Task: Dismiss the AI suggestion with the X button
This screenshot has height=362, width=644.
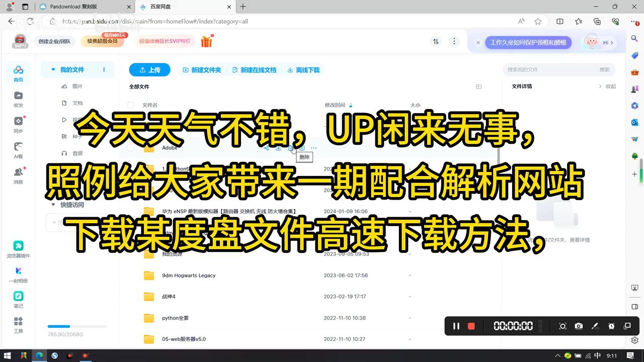Action: click(x=478, y=43)
